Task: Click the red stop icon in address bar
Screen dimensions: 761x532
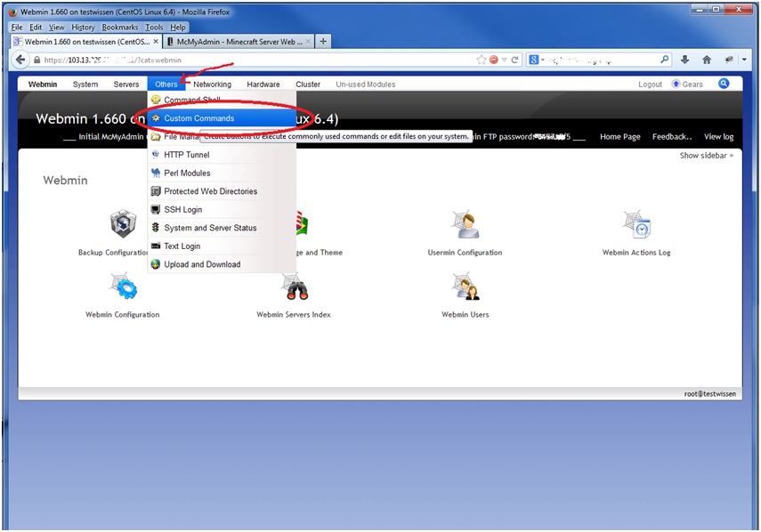Action: tap(494, 60)
